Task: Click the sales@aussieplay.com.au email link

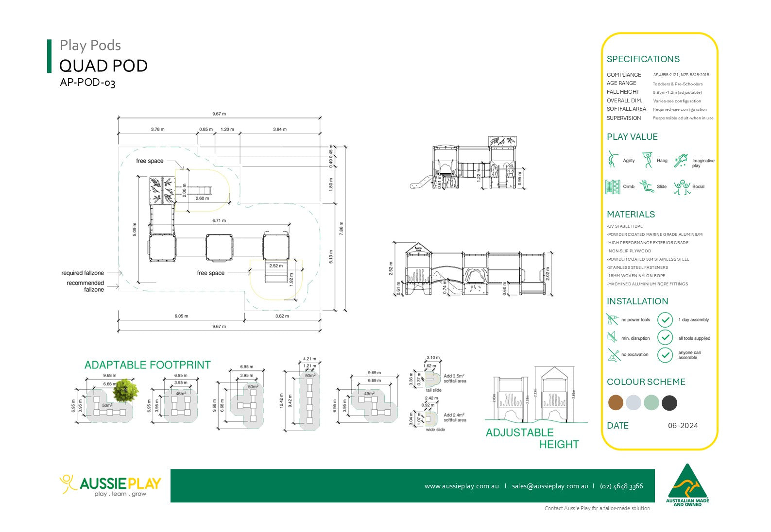Action: click(550, 486)
